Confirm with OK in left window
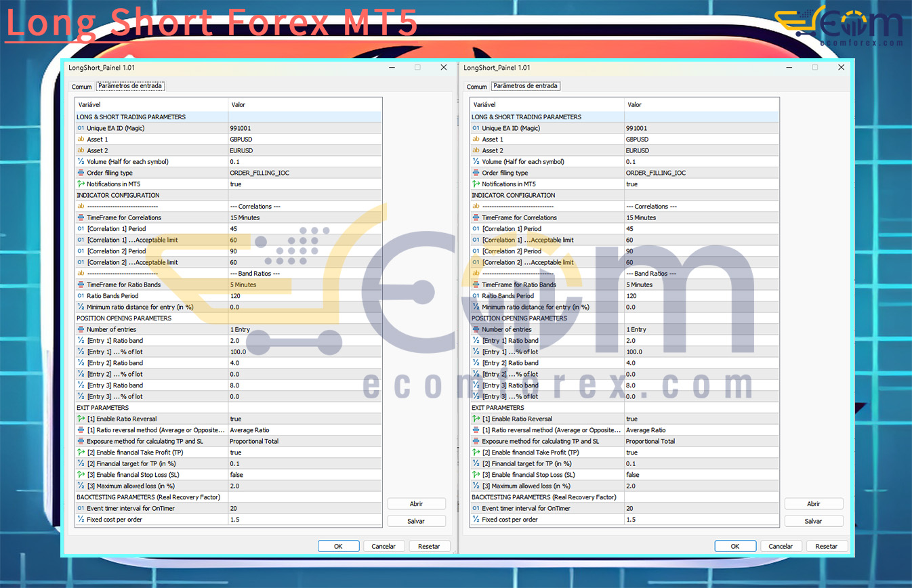912x588 pixels. (x=338, y=546)
